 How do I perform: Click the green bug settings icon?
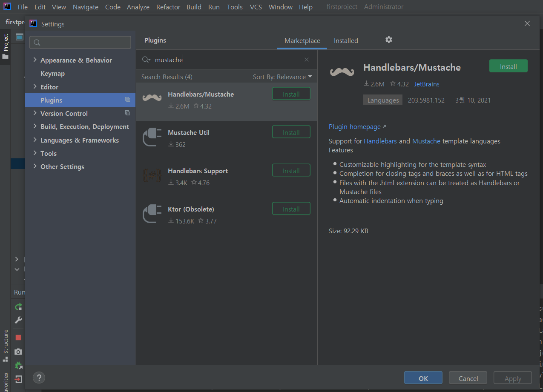[x=18, y=365]
